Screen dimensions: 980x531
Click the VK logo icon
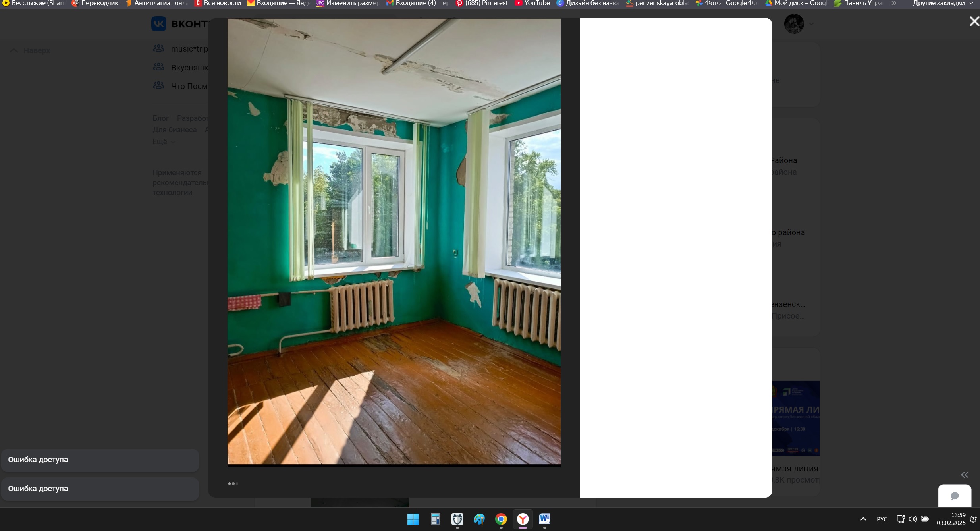158,24
